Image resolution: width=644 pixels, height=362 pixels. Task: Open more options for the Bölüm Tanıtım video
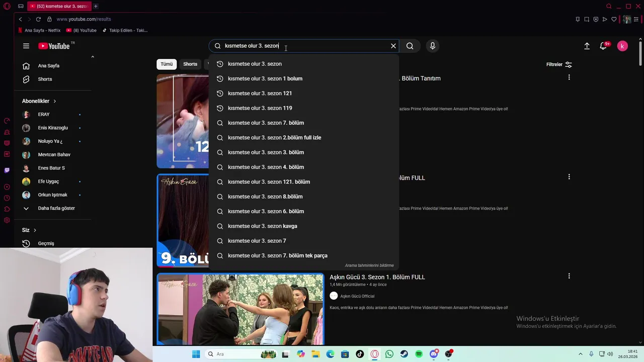pos(569,77)
